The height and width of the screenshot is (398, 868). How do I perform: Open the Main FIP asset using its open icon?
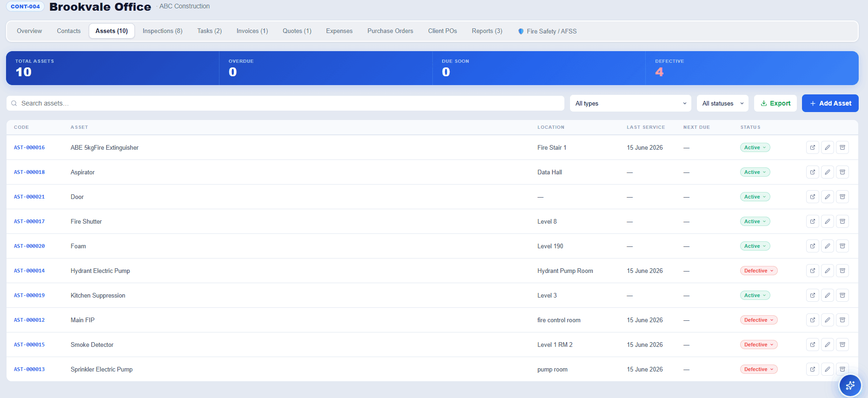click(x=813, y=320)
